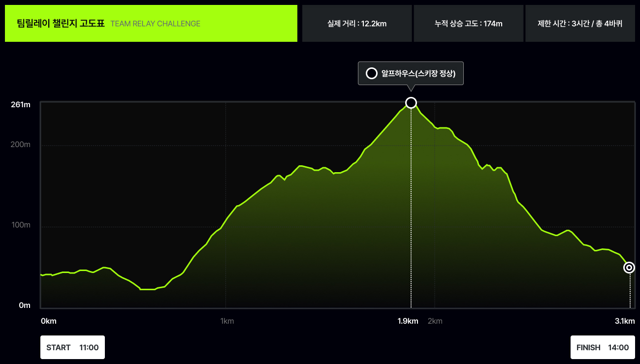
Task: Select the 2km distance tick label
Action: pyautogui.click(x=435, y=321)
